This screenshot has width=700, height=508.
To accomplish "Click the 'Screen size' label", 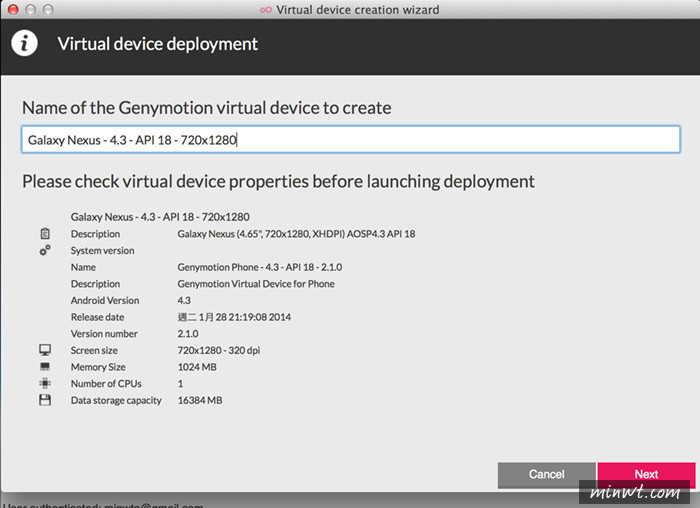I will point(94,350).
